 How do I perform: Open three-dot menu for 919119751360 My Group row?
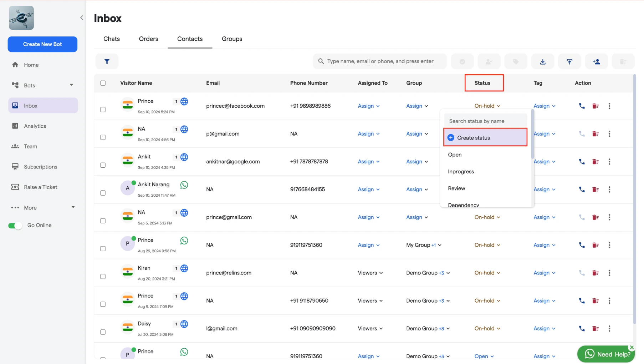tap(609, 245)
